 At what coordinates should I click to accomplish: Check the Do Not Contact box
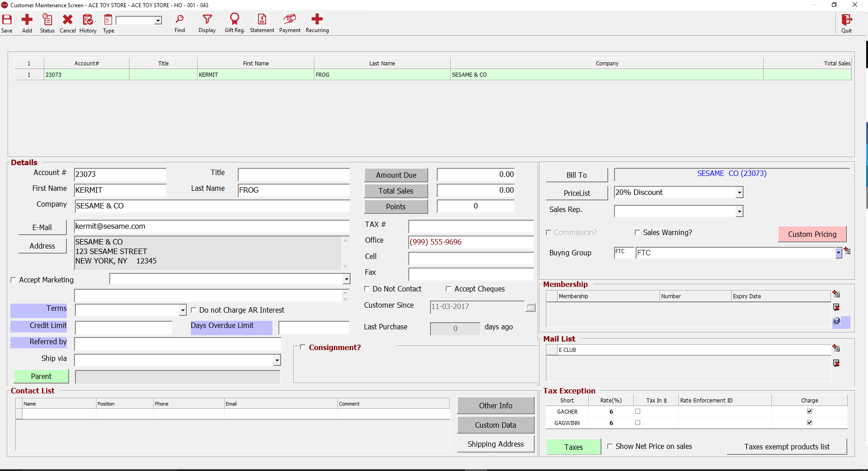tap(367, 289)
